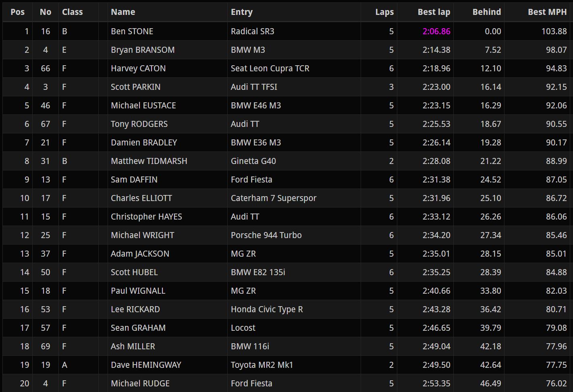Sort by the Best lap column header
This screenshot has height=392, width=573.
click(x=434, y=12)
